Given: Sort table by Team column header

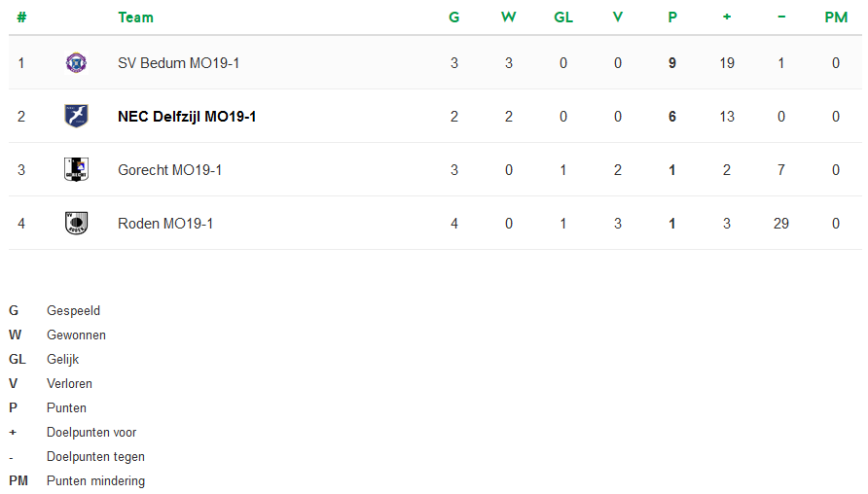Looking at the screenshot, I should tap(135, 18).
